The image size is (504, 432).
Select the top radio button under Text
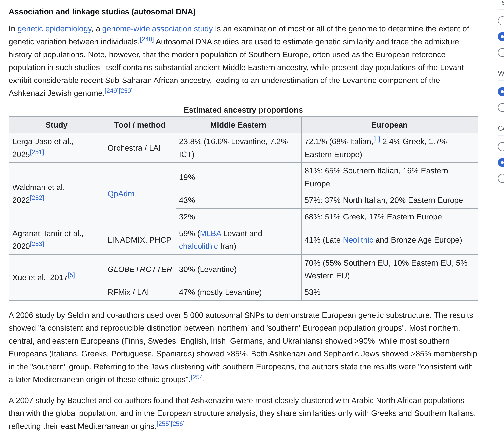502,21
